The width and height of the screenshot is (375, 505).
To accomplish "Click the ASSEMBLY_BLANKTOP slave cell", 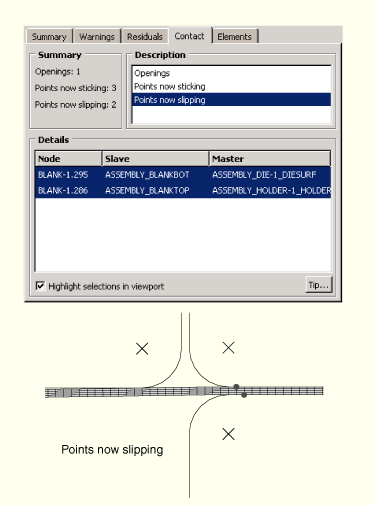I will click(147, 190).
